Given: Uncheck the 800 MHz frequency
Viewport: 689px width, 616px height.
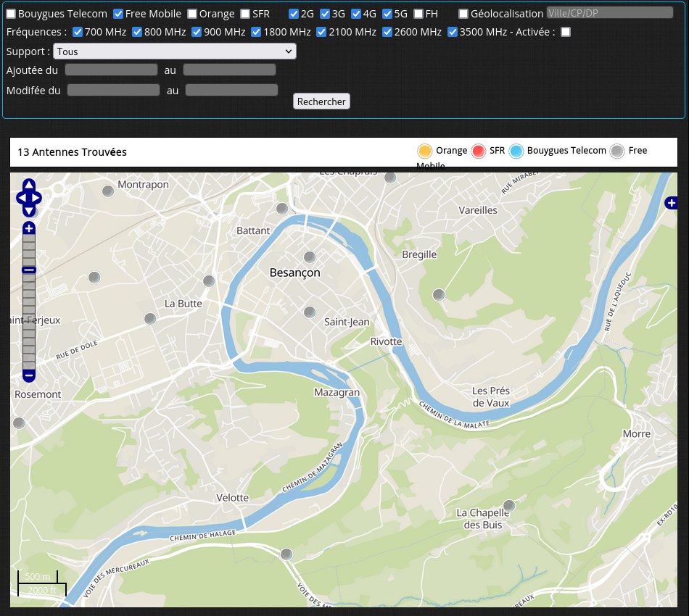Looking at the screenshot, I should [137, 32].
